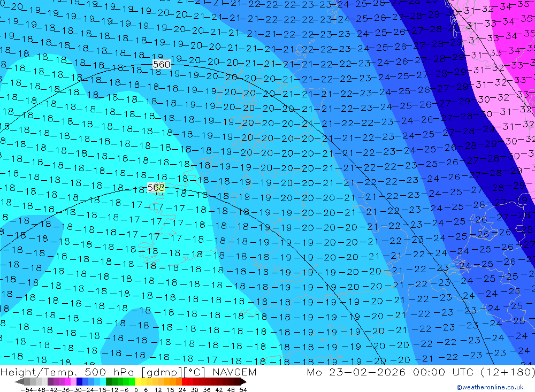This screenshot has height=392, width=535.
Task: Open the weatheronline.co.uk copyright link
Action: [490, 387]
